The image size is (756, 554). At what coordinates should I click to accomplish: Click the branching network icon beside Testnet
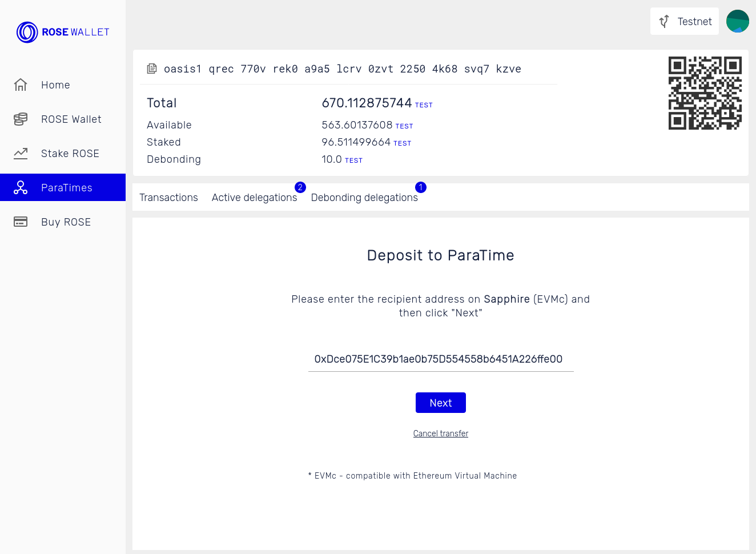tap(663, 21)
